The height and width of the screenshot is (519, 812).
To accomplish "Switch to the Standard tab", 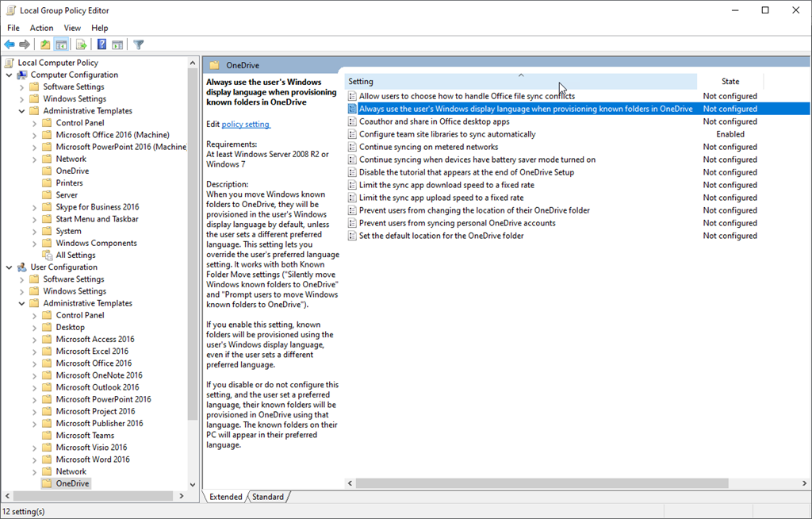I will (x=268, y=497).
